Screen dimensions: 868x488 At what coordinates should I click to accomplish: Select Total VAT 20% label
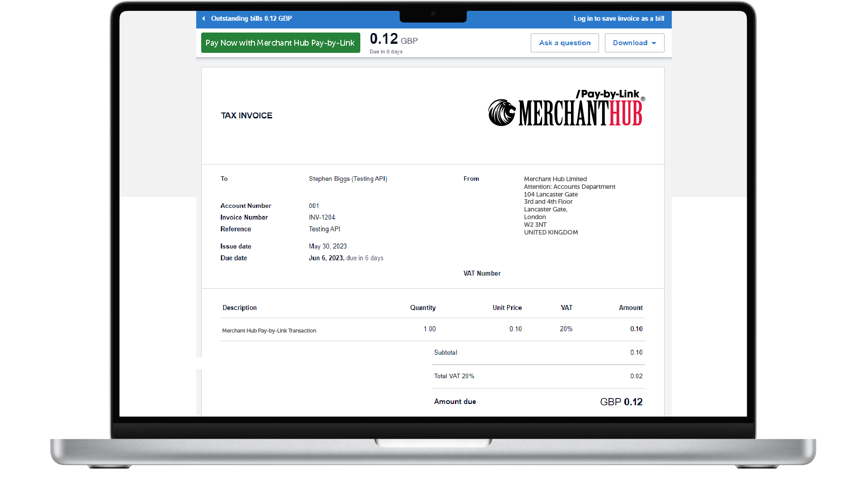pyautogui.click(x=454, y=376)
